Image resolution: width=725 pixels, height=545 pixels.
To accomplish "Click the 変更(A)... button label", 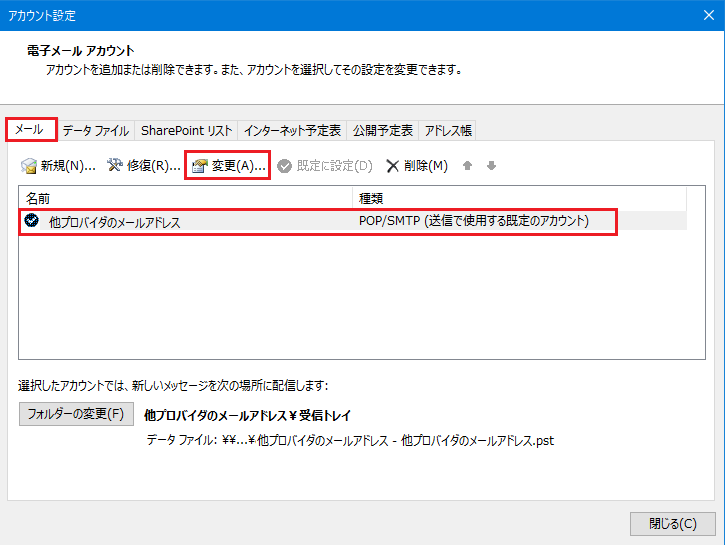I will [x=239, y=165].
